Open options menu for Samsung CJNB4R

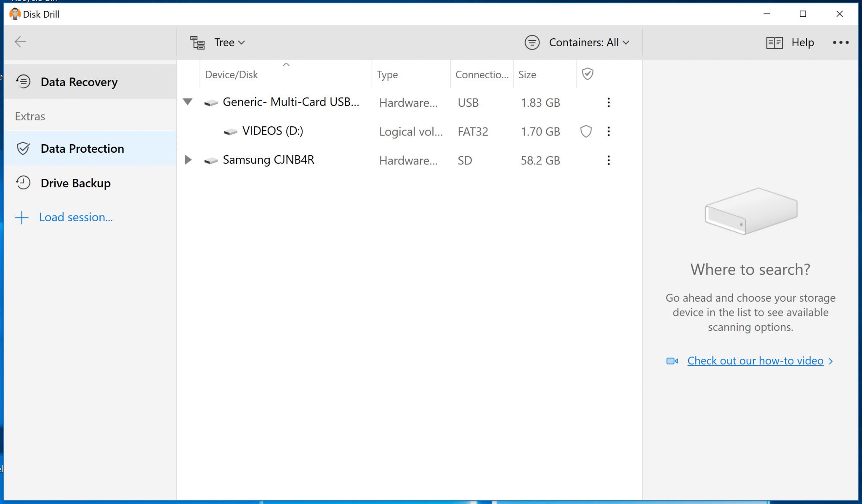coord(609,160)
